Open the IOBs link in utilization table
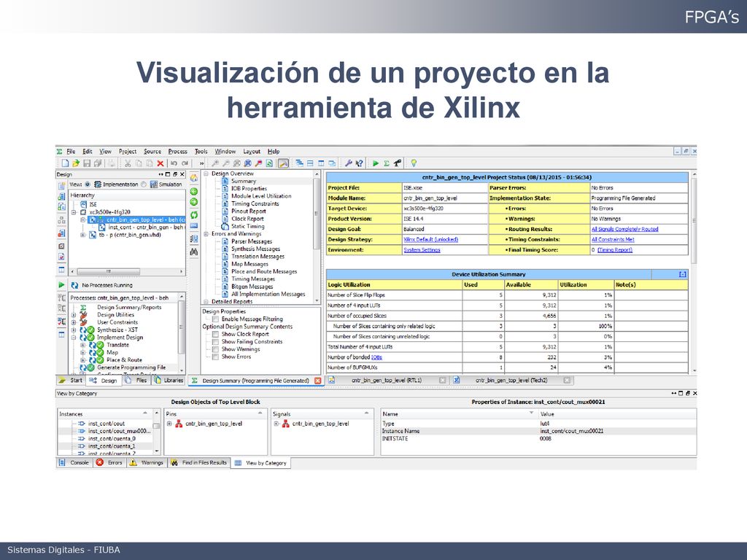Viewport: 747px width, 560px height. point(376,357)
